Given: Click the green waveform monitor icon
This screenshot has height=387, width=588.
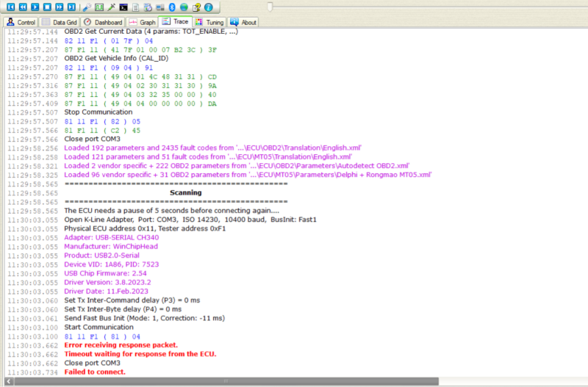Looking at the screenshot, I should tap(99, 7).
